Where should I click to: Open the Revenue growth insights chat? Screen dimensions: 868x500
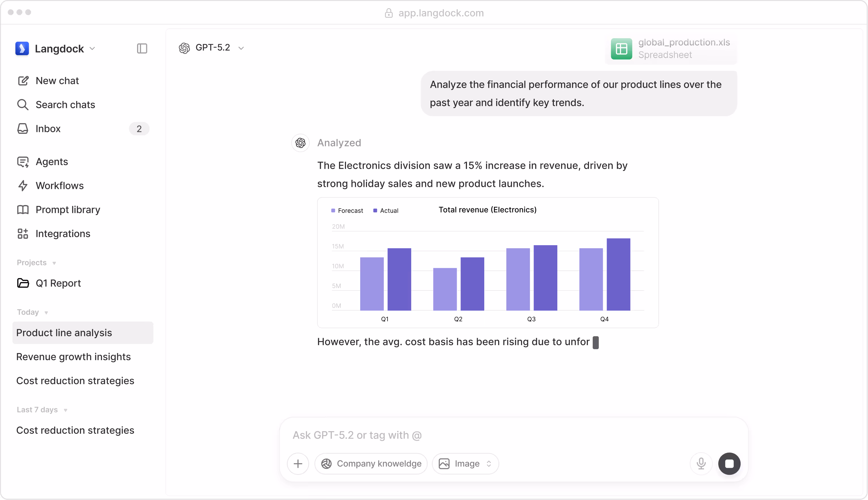pyautogui.click(x=74, y=356)
